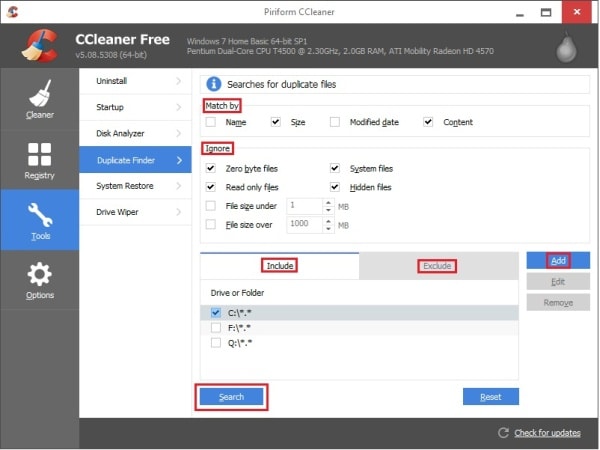The image size is (600, 450).
Task: Click the File size over input field
Action: pos(303,225)
